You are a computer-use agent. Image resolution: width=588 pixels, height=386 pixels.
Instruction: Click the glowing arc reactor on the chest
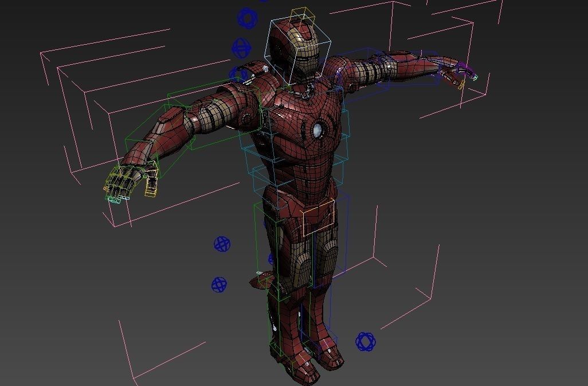point(317,130)
